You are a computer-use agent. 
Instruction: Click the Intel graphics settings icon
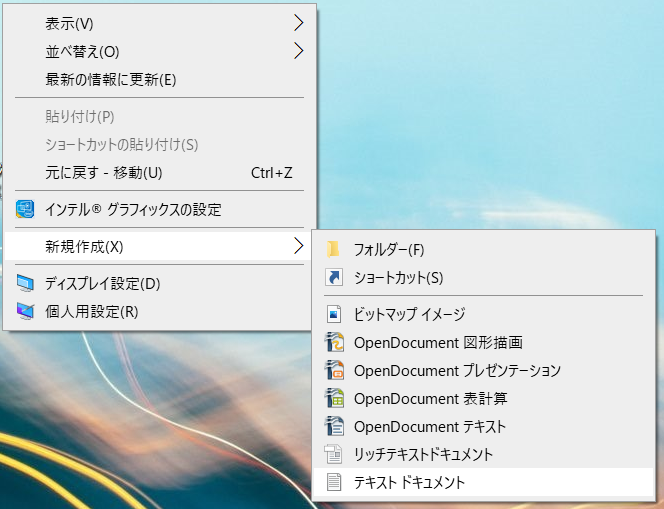click(25, 210)
